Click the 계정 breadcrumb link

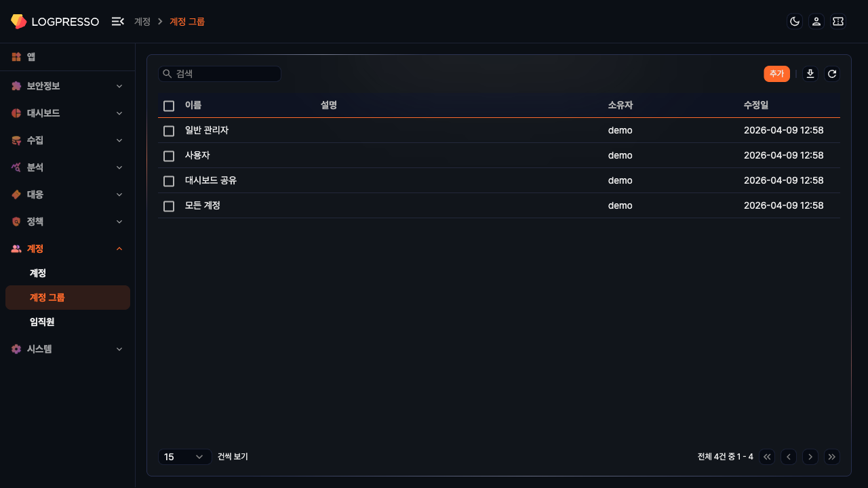(x=142, y=22)
